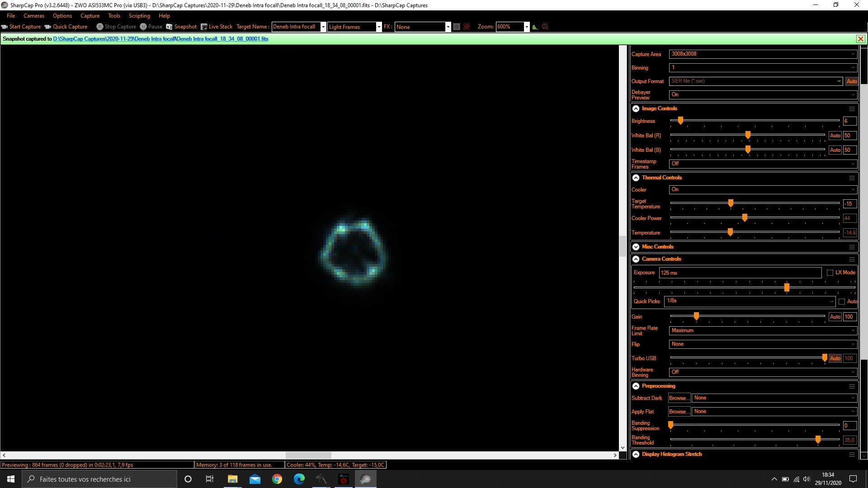The height and width of the screenshot is (488, 868).
Task: Open Camera Controls panel options menu icon
Action: 852,259
